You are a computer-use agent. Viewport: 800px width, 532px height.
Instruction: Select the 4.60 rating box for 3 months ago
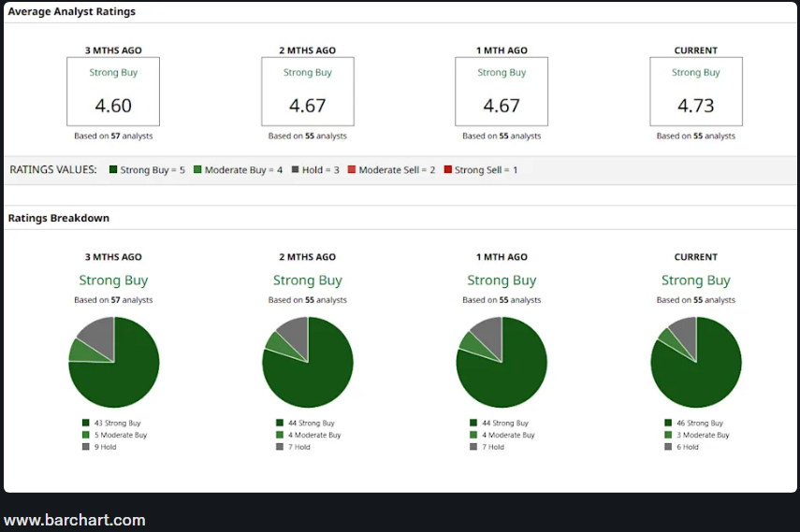pyautogui.click(x=113, y=92)
